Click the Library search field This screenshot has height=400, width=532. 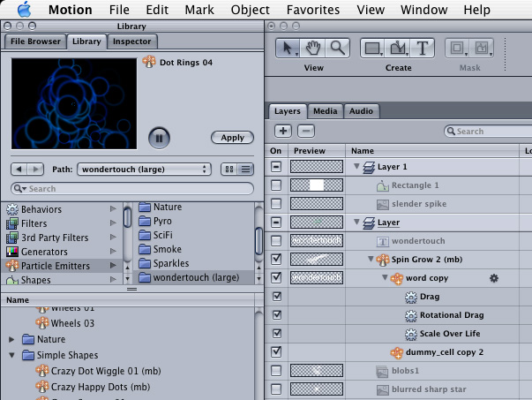(x=132, y=188)
